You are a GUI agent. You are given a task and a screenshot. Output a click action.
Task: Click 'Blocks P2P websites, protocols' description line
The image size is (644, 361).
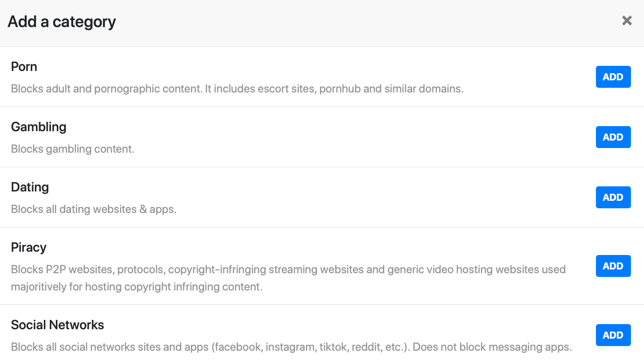tap(288, 269)
